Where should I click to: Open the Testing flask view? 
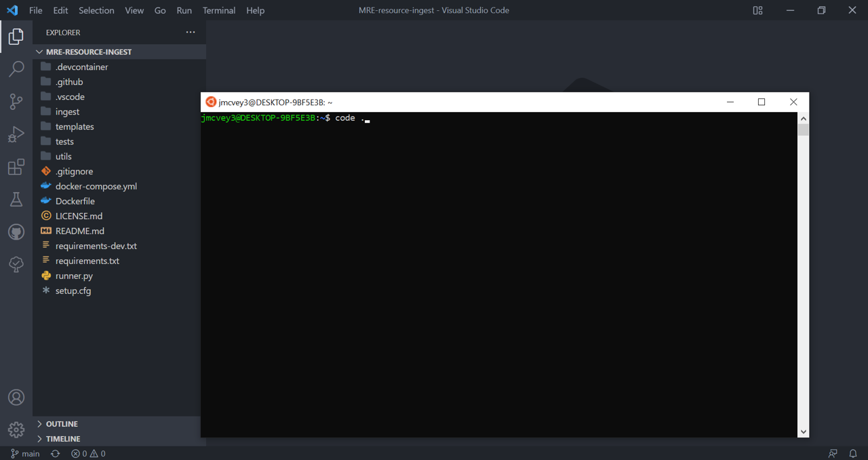[x=16, y=199]
